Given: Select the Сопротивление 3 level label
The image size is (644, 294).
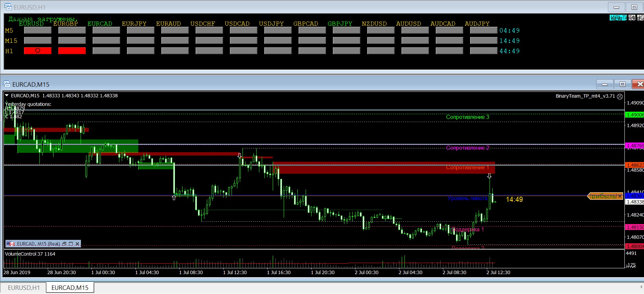Looking at the screenshot, I should (467, 117).
